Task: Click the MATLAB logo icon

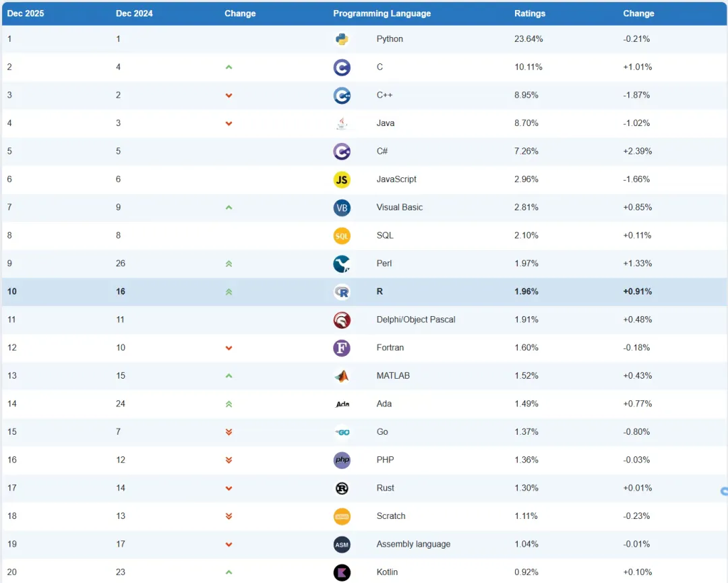Action: click(342, 376)
